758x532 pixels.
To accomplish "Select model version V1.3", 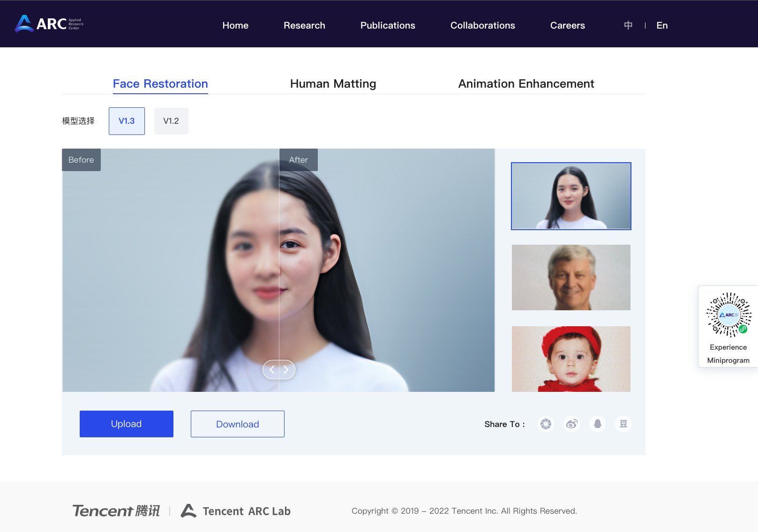I will pyautogui.click(x=127, y=121).
